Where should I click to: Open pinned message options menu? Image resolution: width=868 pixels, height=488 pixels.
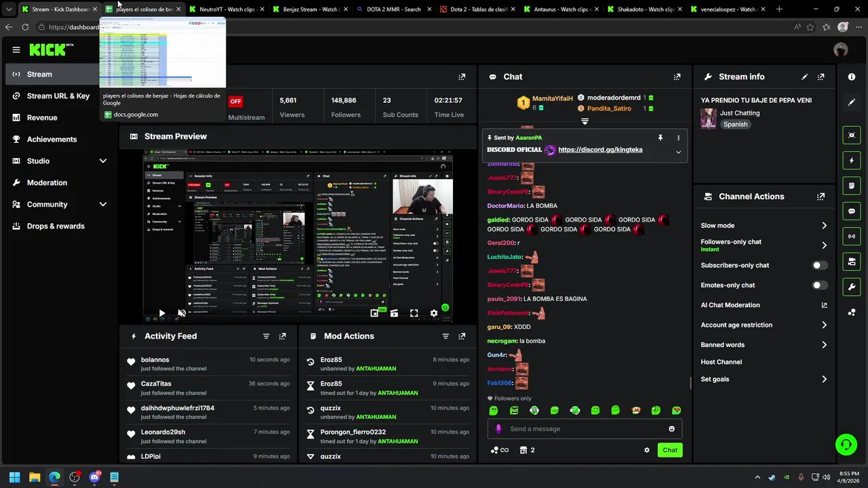(678, 138)
